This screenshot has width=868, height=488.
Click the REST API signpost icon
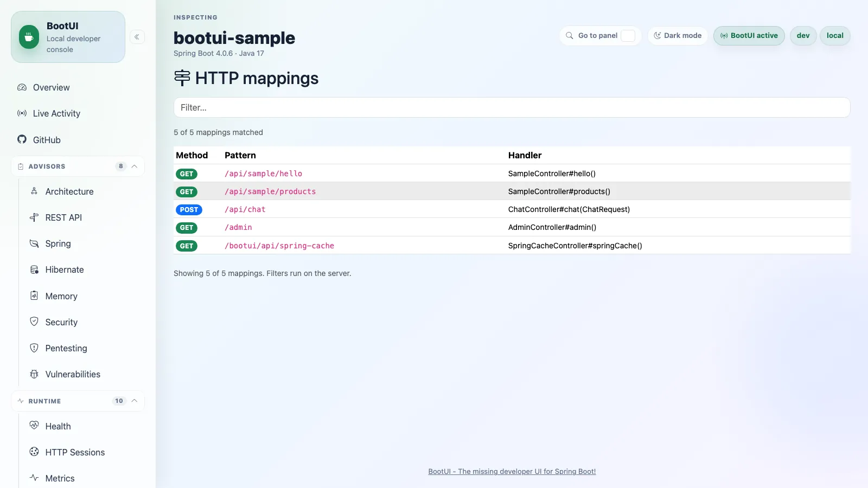34,217
